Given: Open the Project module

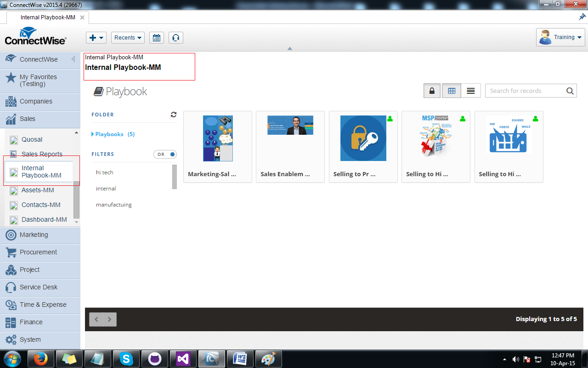Looking at the screenshot, I should click(x=40, y=270).
